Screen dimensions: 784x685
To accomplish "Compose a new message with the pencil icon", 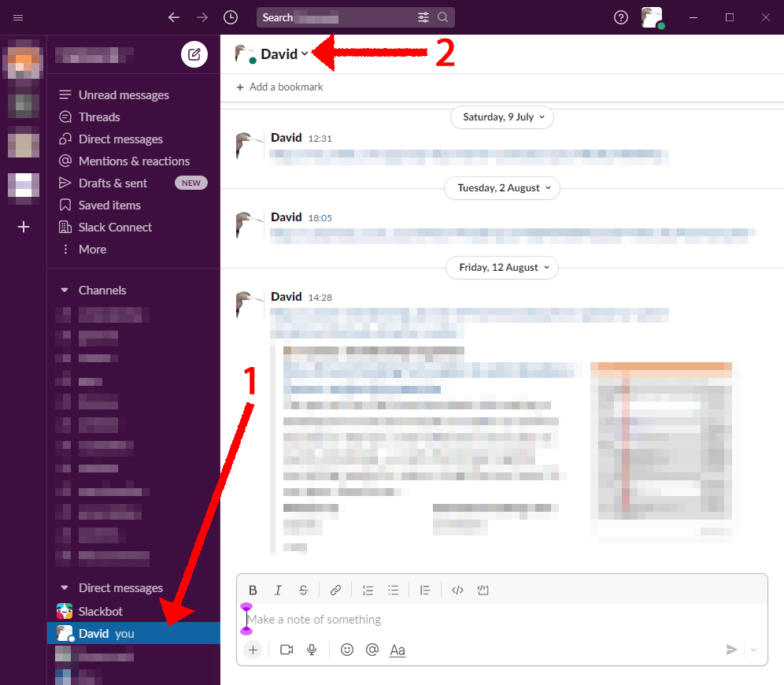I will pyautogui.click(x=194, y=54).
